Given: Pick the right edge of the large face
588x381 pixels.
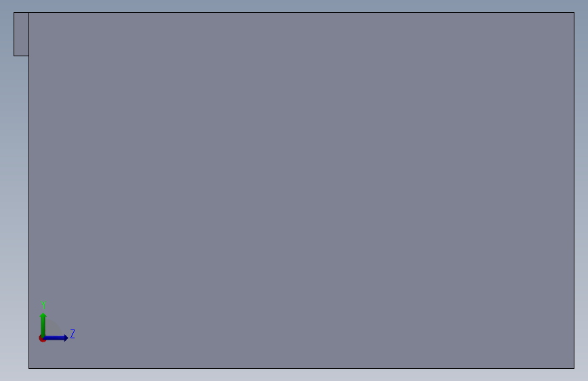Looking at the screenshot, I should pos(574,190).
